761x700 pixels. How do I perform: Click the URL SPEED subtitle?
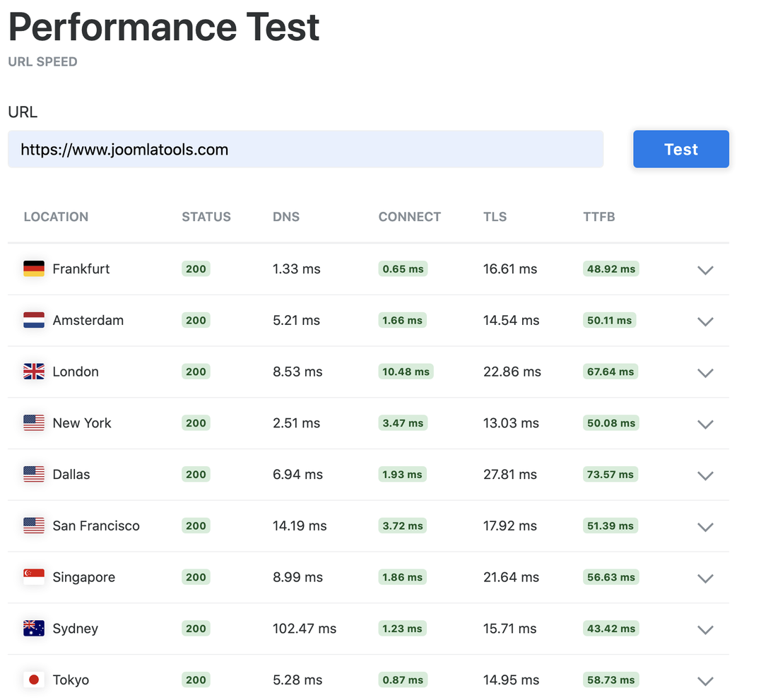[42, 61]
